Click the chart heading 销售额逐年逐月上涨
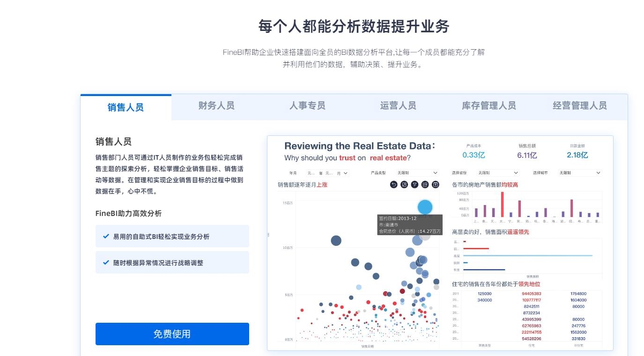644x356 pixels. [x=303, y=185]
